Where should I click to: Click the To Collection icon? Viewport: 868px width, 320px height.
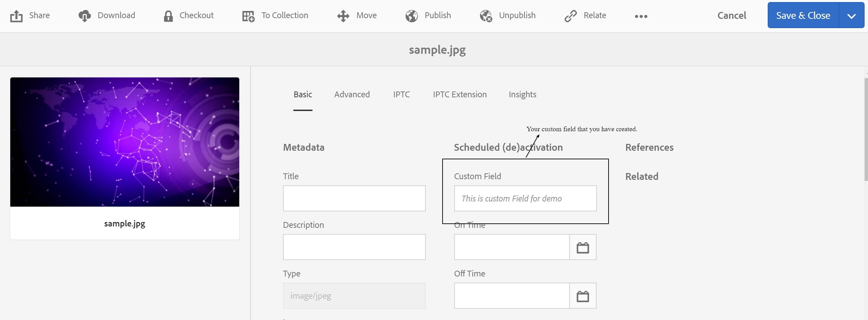click(248, 16)
